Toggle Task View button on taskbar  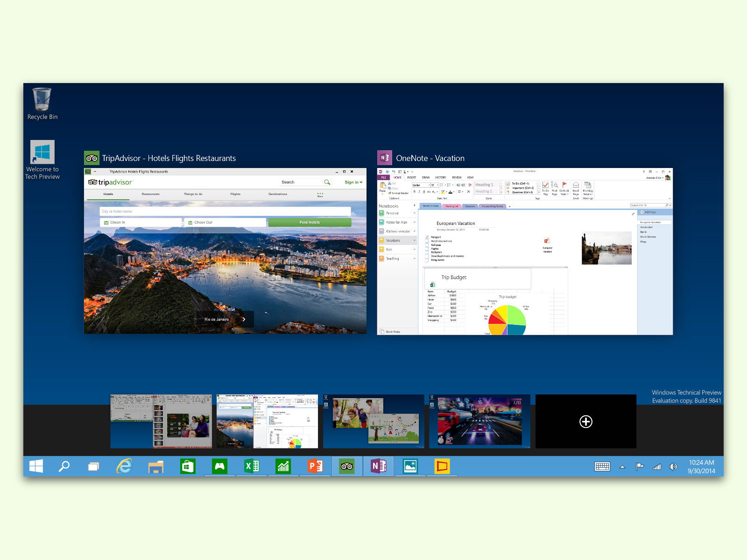(93, 466)
